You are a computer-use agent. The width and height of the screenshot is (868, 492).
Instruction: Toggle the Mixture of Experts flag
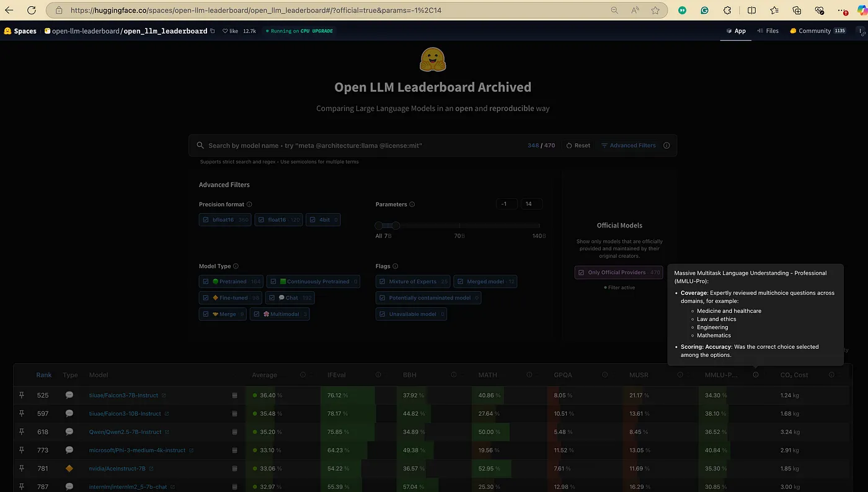(413, 281)
